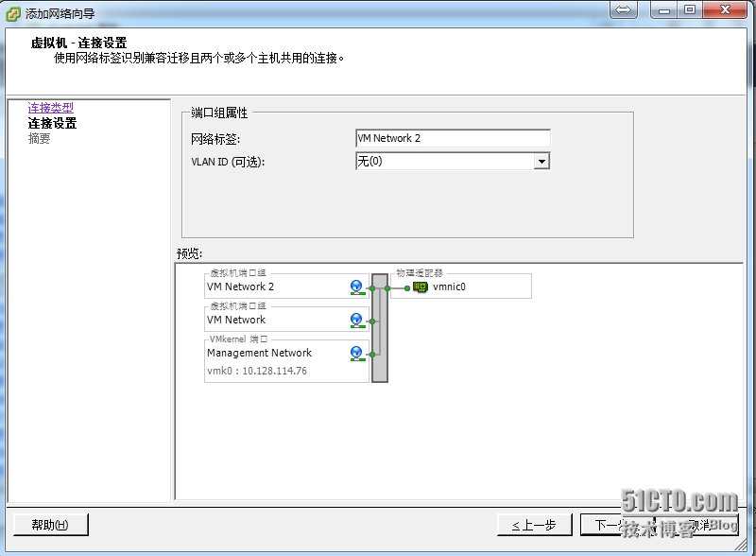Click the VM Network port group globe icon

pos(357,321)
